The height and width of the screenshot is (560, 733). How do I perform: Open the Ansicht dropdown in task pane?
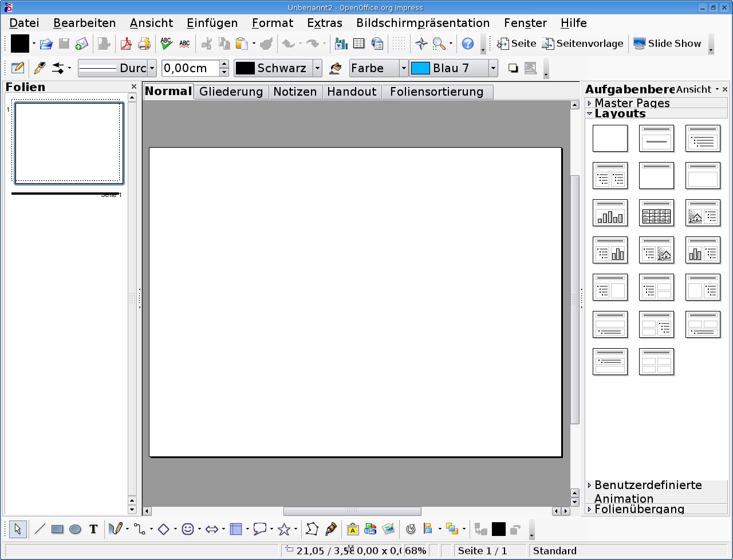(697, 89)
